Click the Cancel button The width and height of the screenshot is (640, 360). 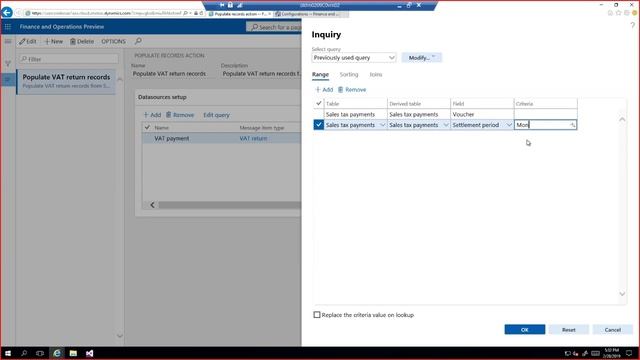tap(613, 329)
